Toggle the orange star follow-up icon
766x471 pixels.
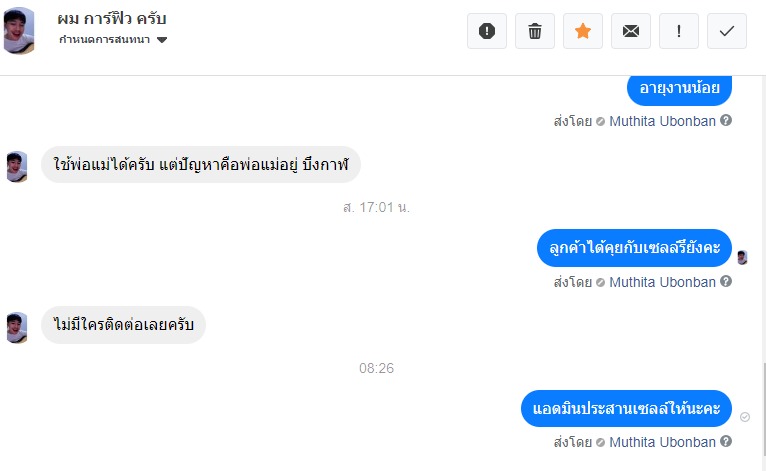click(x=583, y=31)
